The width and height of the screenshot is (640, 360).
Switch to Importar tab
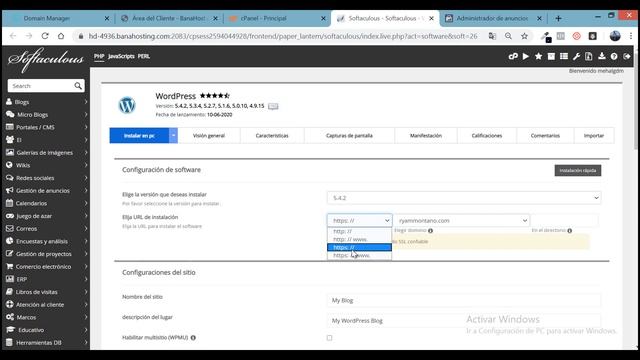(593, 136)
